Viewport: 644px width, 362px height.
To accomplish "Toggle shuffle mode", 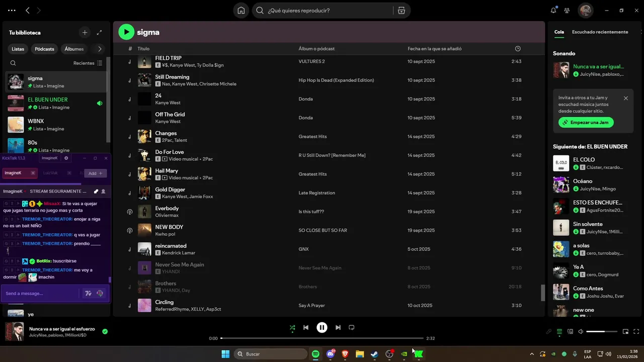I will coord(292,327).
